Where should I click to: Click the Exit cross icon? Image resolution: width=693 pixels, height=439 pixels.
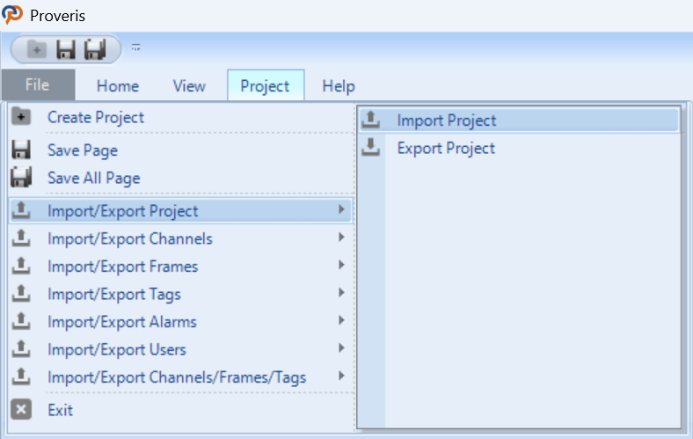tap(21, 409)
